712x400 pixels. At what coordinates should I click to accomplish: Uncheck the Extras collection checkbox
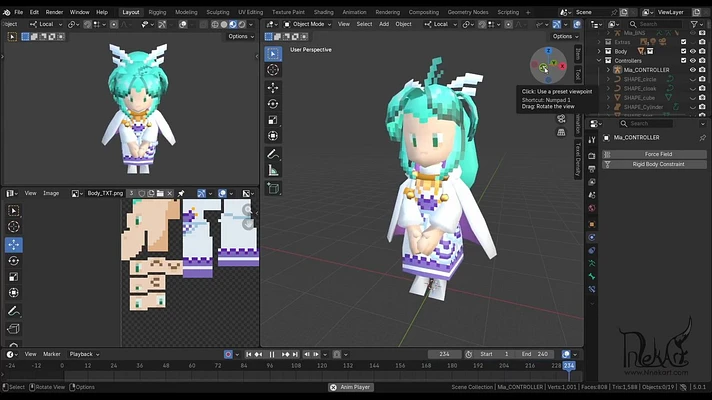[x=683, y=42]
